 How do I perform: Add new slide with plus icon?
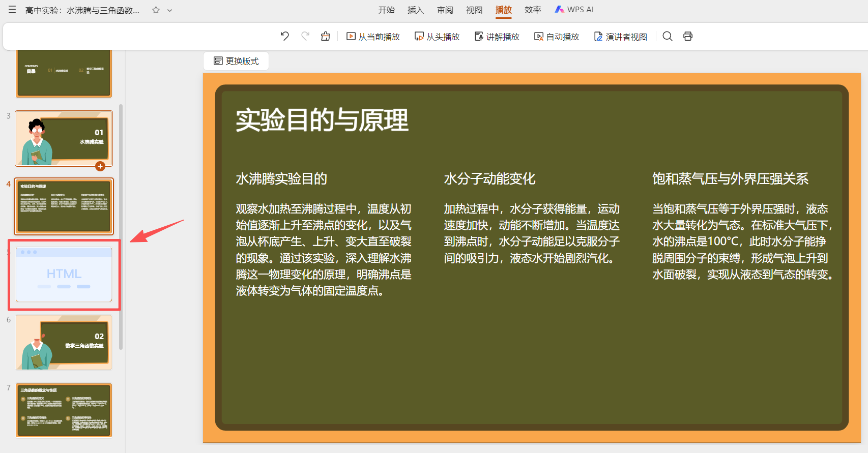click(100, 166)
